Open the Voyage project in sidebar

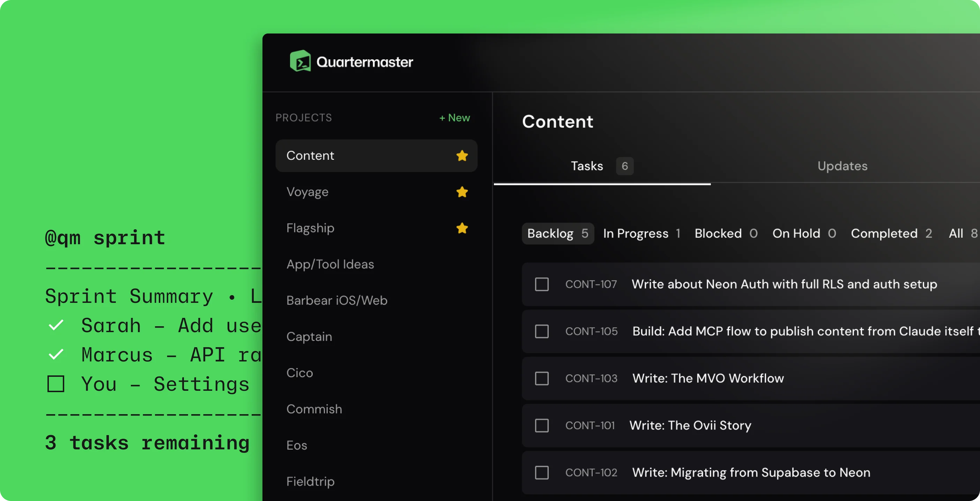coord(307,192)
